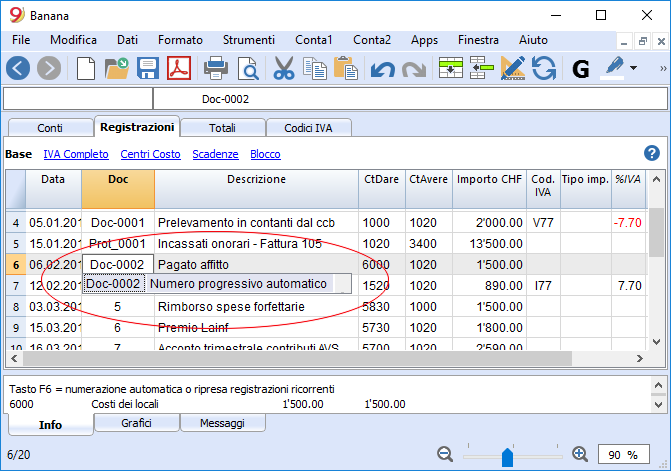The image size is (671, 471).
Task: Paste with the clipboard icon
Action: [346, 68]
